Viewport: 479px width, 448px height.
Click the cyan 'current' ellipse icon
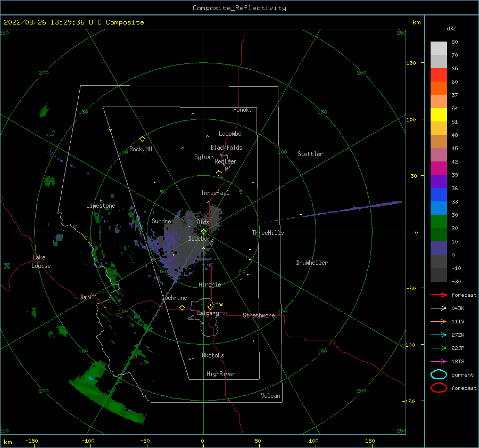pos(439,374)
